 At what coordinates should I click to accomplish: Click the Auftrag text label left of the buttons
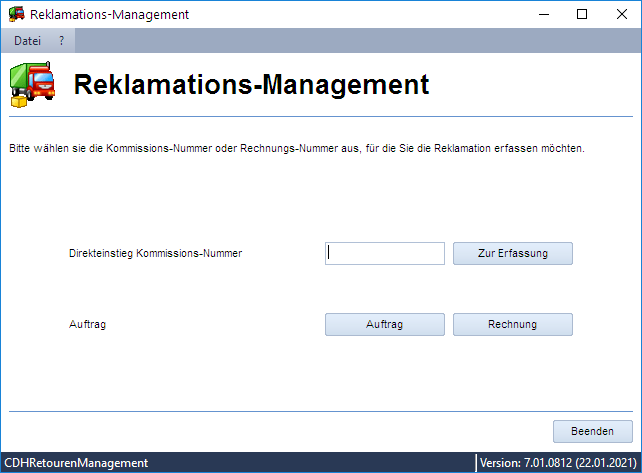point(88,324)
